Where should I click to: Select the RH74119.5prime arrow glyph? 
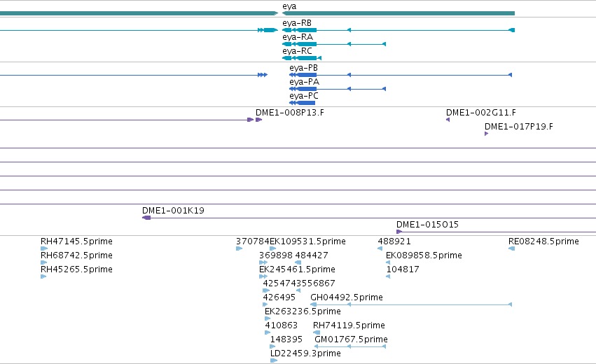click(x=317, y=332)
